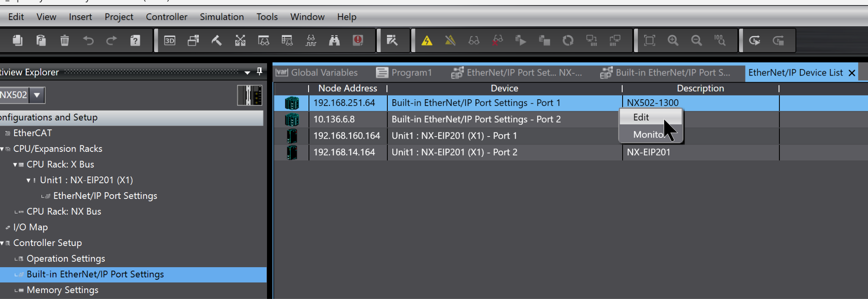The height and width of the screenshot is (299, 868).
Task: Open the Simulation menu
Action: coord(222,17)
